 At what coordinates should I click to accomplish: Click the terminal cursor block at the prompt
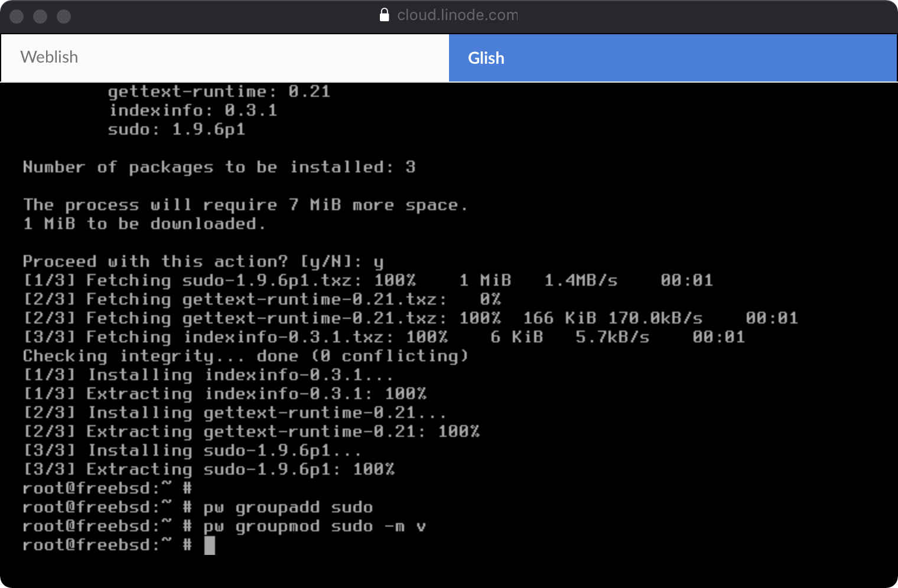click(x=209, y=545)
